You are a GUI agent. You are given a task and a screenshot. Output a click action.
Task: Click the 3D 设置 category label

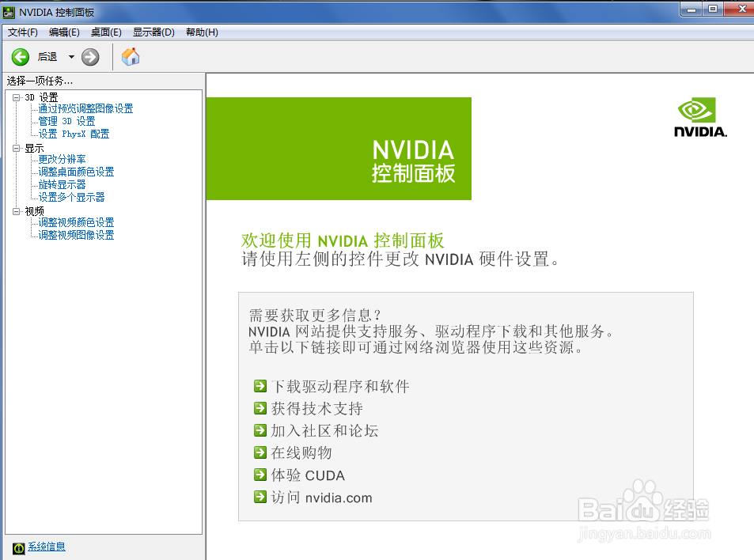click(x=41, y=97)
